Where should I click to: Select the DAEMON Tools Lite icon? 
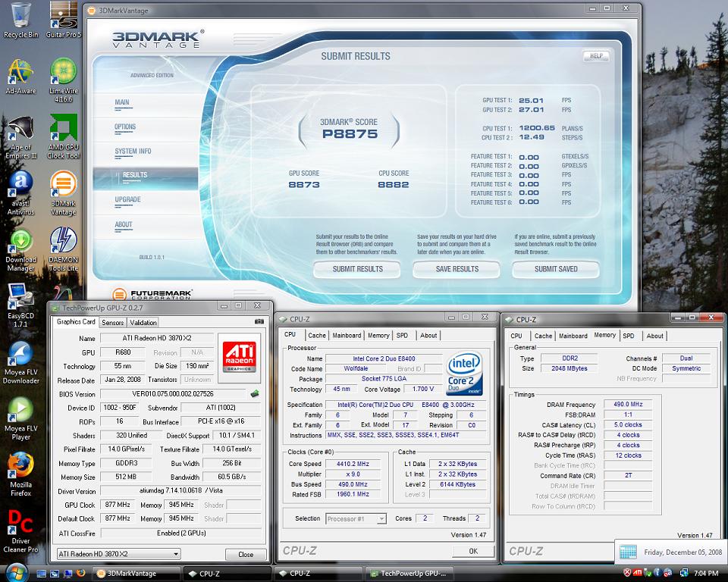[x=63, y=250]
